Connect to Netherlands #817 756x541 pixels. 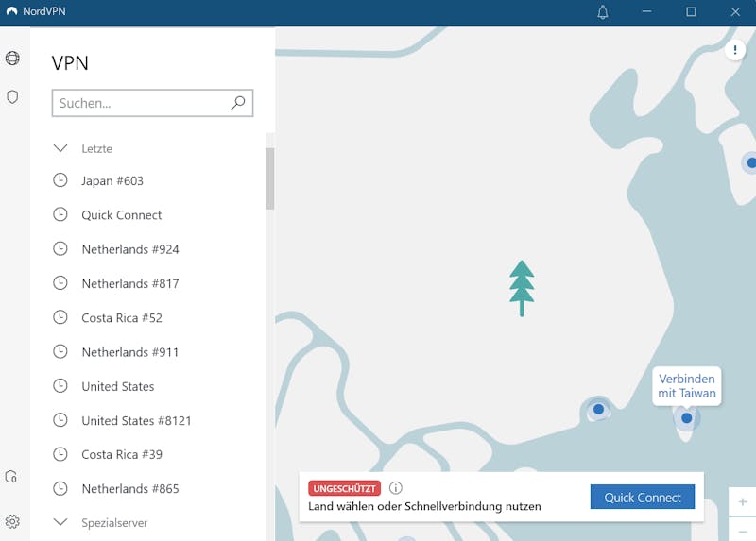pos(130,283)
